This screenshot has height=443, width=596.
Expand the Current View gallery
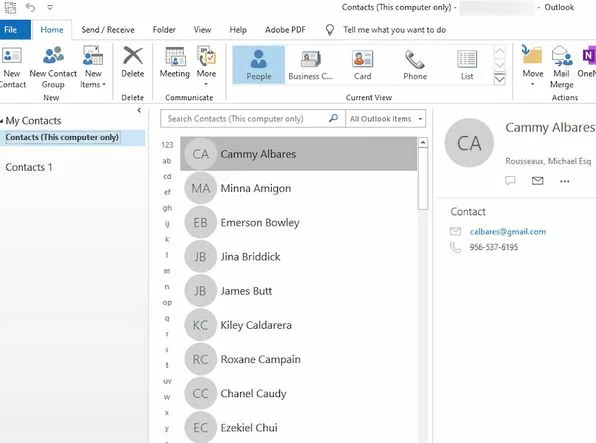coord(499,79)
